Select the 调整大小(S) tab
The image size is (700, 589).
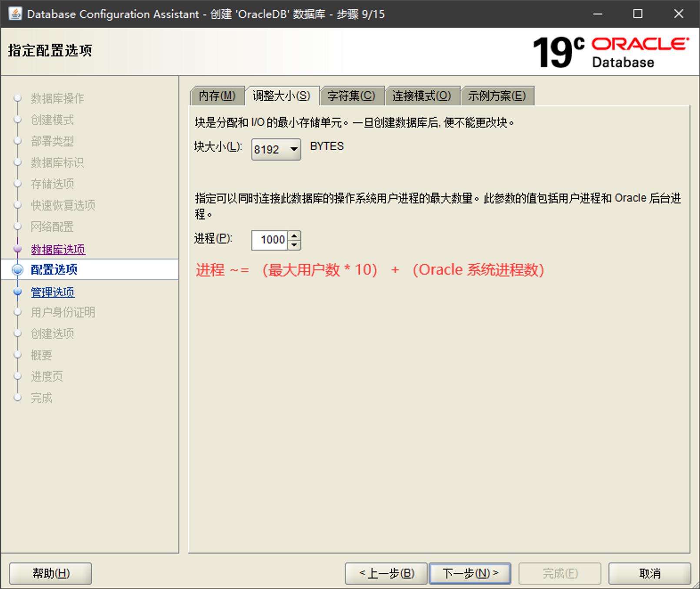click(x=282, y=96)
